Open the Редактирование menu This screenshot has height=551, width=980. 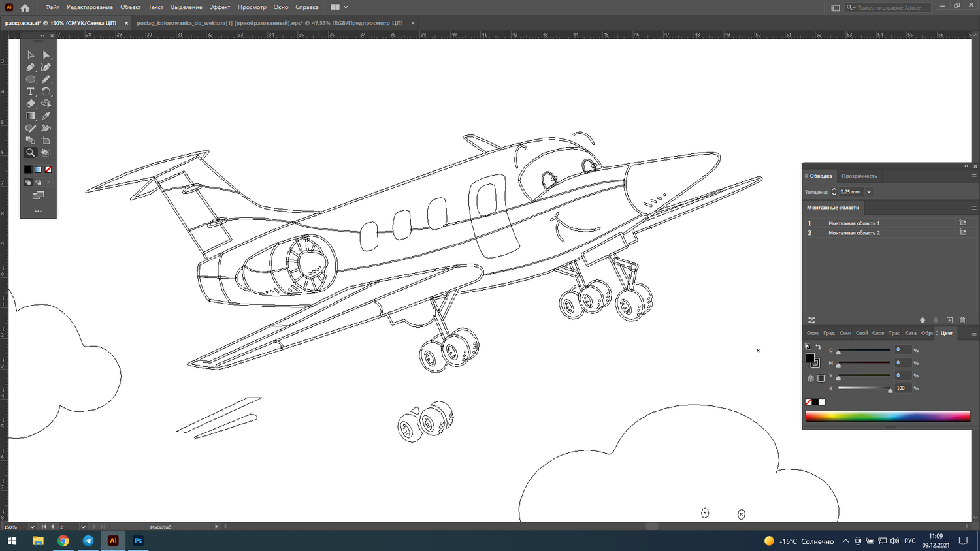click(90, 7)
